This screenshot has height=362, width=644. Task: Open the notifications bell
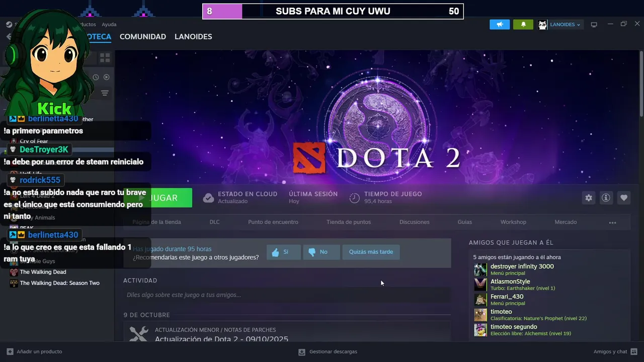click(x=523, y=24)
